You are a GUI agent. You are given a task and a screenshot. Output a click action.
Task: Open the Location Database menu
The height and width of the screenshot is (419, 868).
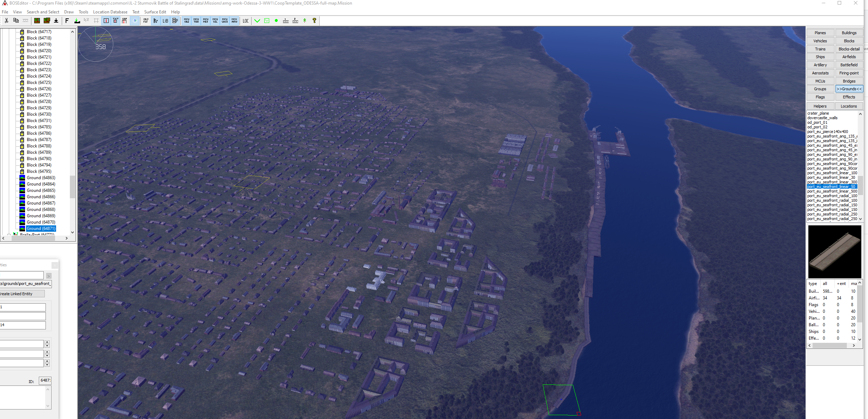point(110,12)
